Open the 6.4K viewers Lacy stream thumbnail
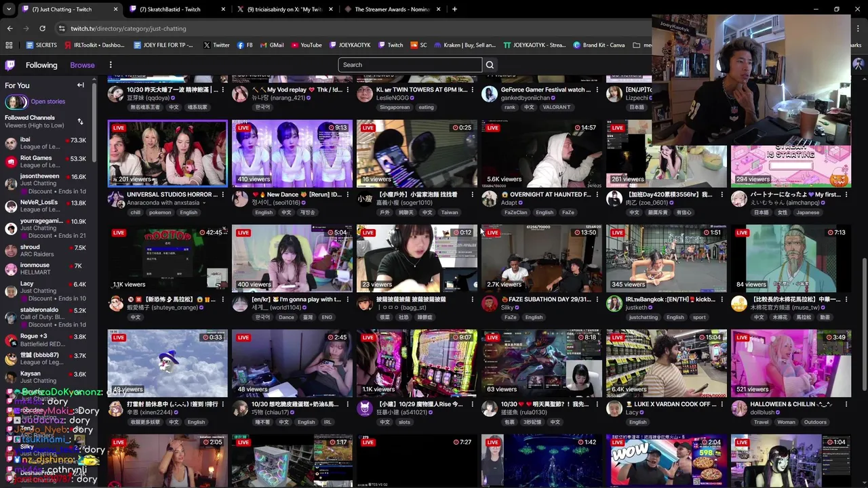This screenshot has width=868, height=488. tap(666, 363)
